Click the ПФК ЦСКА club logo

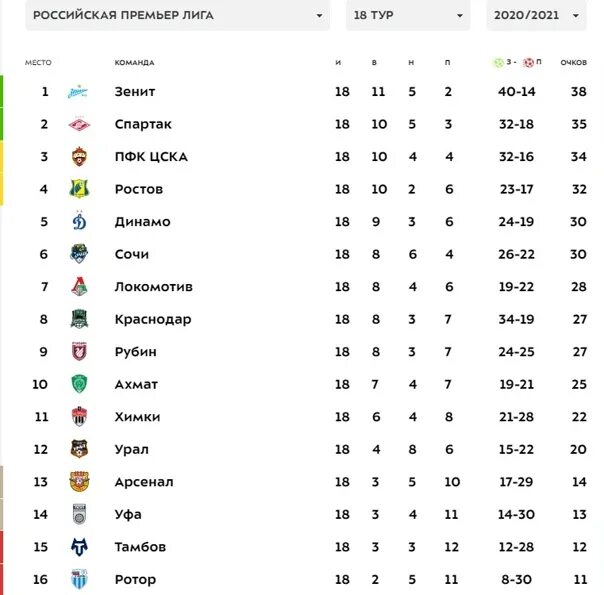(x=79, y=157)
